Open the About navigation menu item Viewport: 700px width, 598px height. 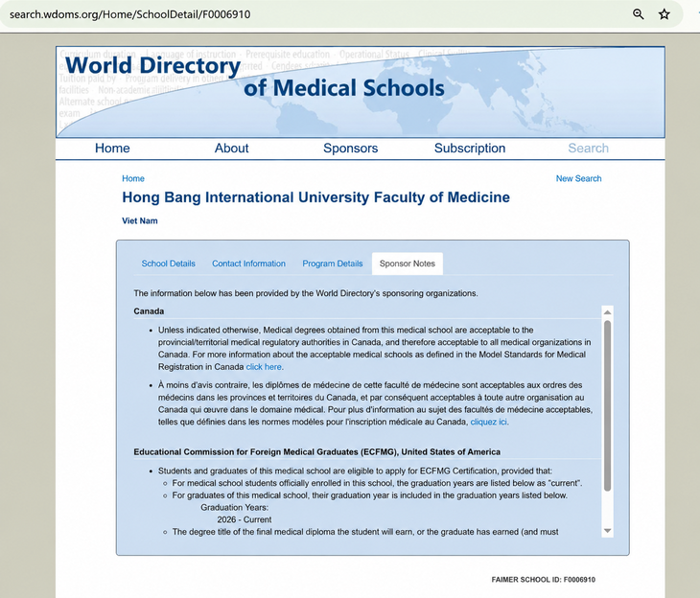pos(231,149)
